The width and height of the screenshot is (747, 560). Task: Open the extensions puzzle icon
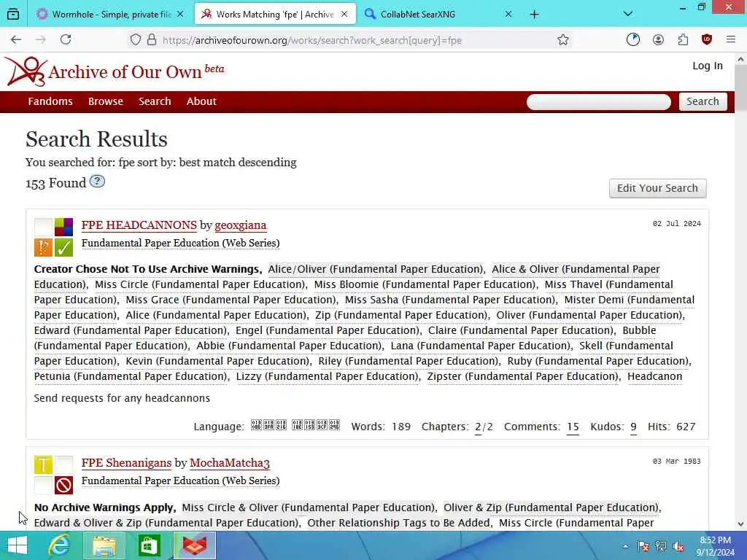tap(683, 40)
